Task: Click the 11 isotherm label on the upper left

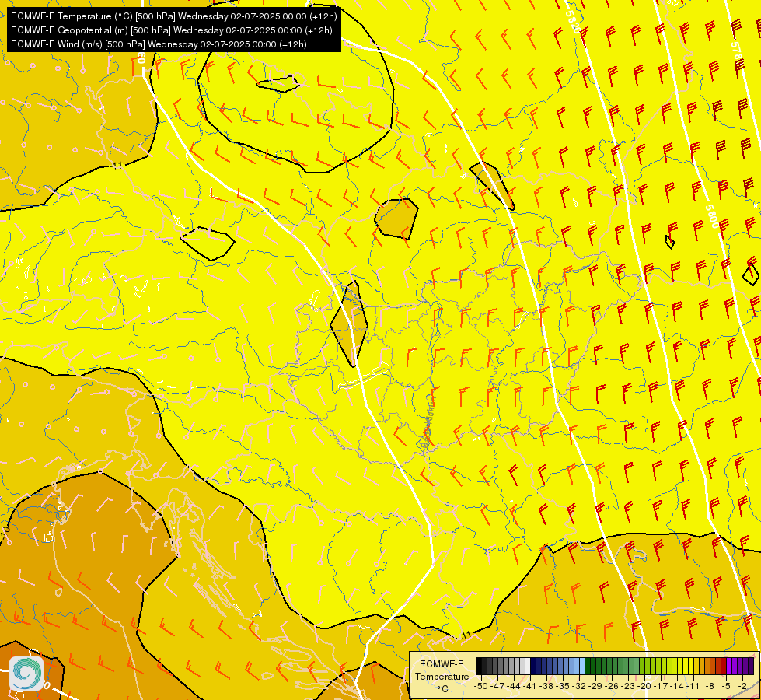Action: pos(117,165)
